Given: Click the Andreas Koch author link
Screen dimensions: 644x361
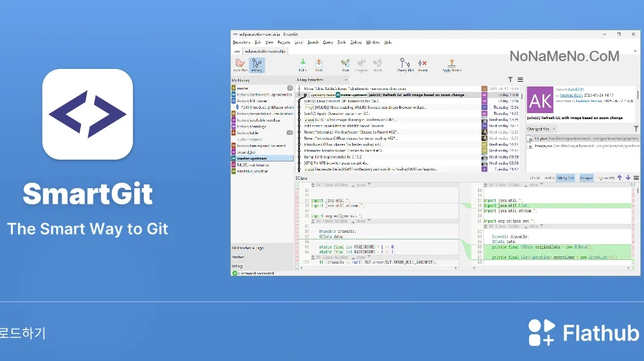Looking at the screenshot, I should pyautogui.click(x=572, y=95).
